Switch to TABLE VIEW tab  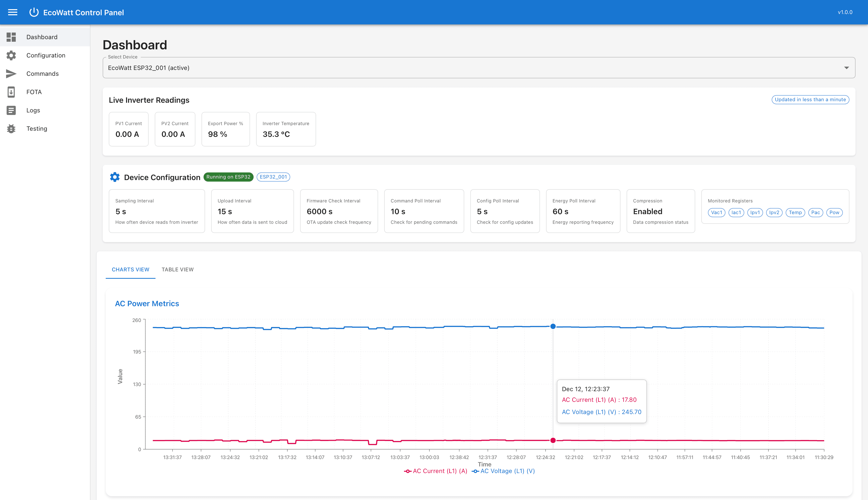click(178, 269)
